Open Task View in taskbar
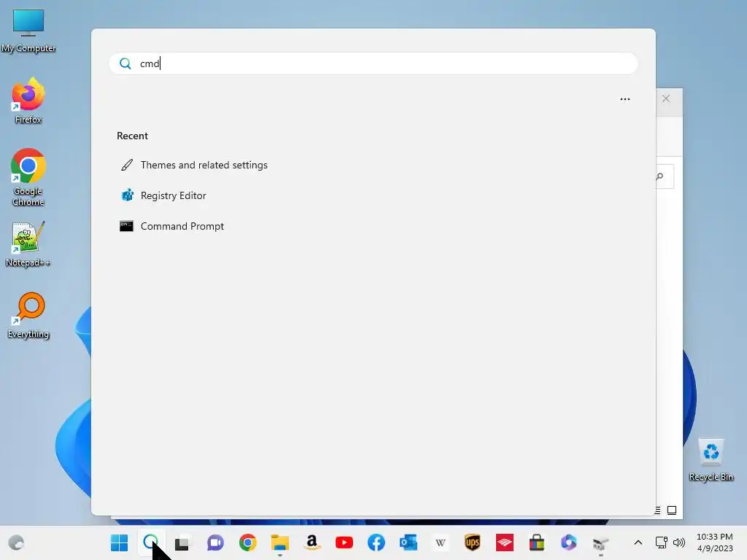Screen dimensions: 747x560 182,542
